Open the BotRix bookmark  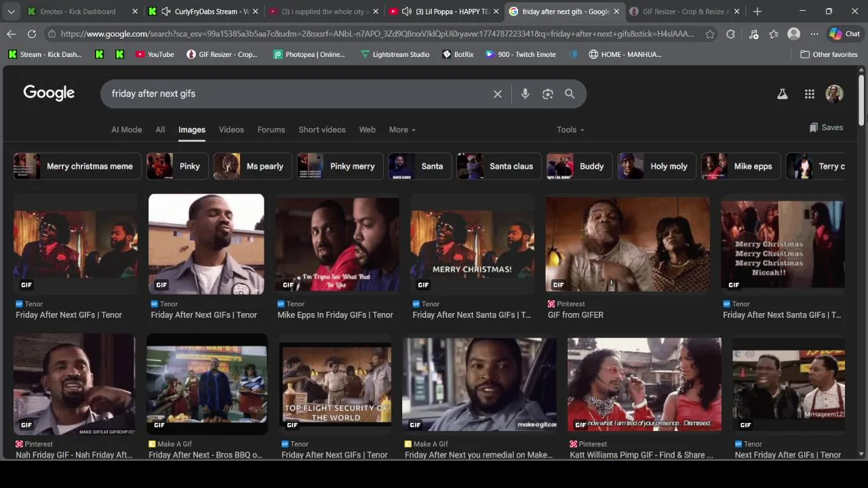(x=458, y=54)
